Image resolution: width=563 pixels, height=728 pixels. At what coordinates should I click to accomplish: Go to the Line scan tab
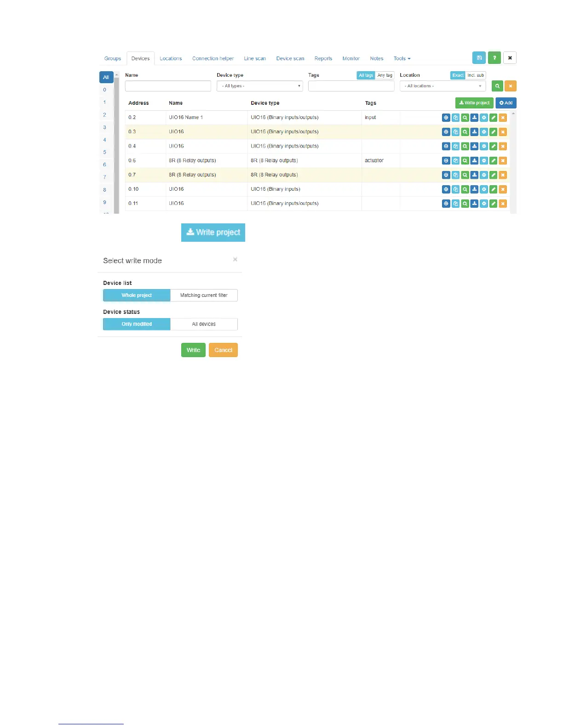coord(255,58)
